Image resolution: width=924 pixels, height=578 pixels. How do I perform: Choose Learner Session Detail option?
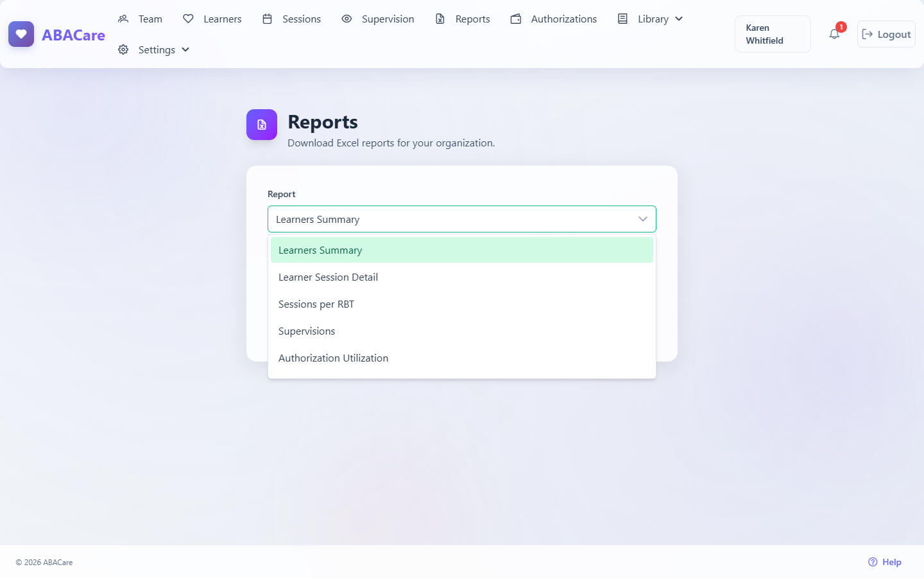(x=462, y=277)
